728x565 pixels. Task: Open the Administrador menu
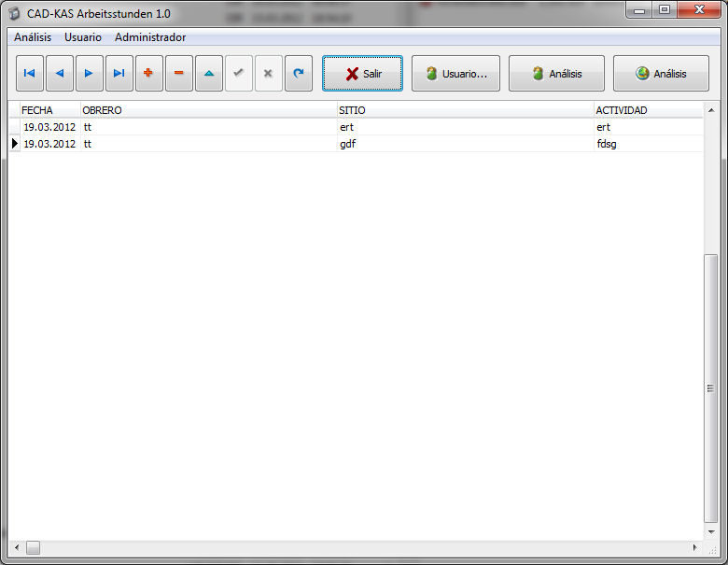[150, 37]
